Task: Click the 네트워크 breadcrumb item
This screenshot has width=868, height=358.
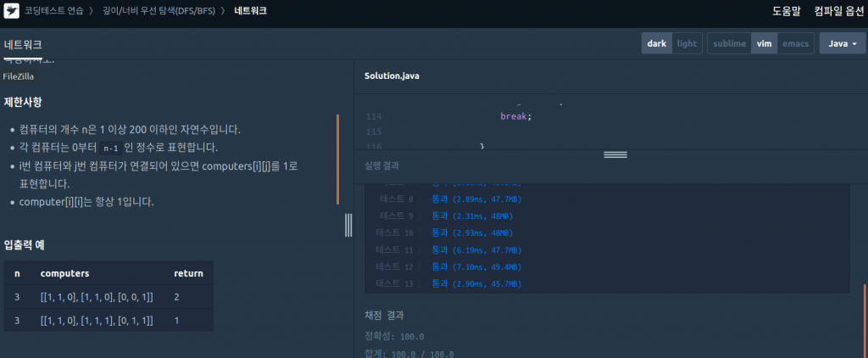Action: 253,11
